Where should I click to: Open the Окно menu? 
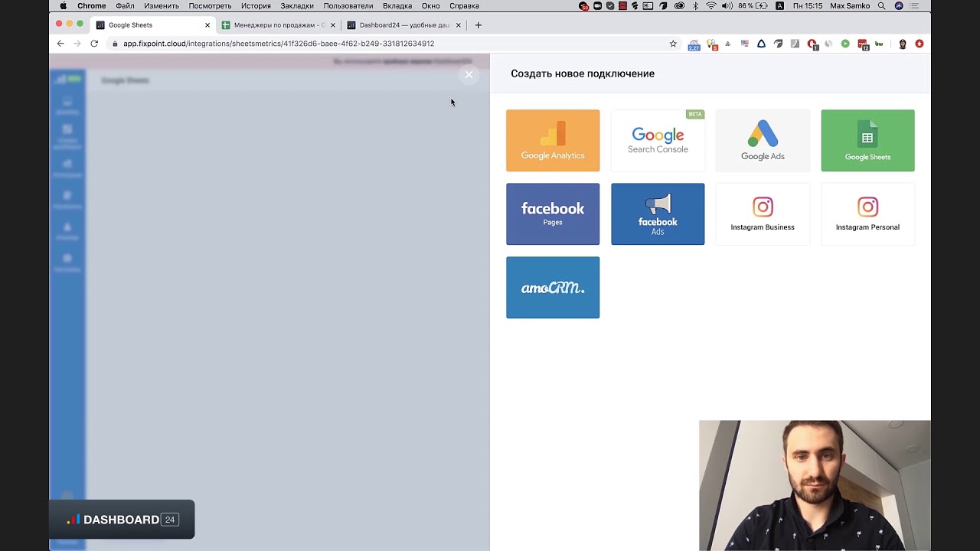pyautogui.click(x=431, y=5)
